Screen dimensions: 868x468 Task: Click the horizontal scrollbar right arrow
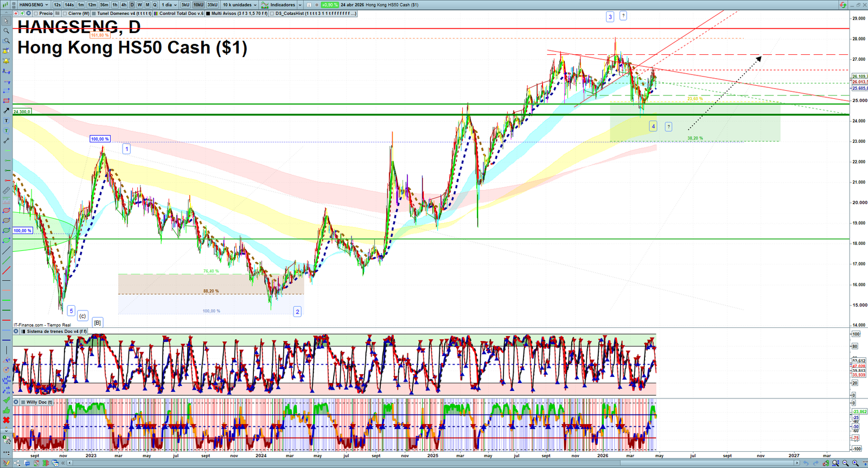coord(796,463)
